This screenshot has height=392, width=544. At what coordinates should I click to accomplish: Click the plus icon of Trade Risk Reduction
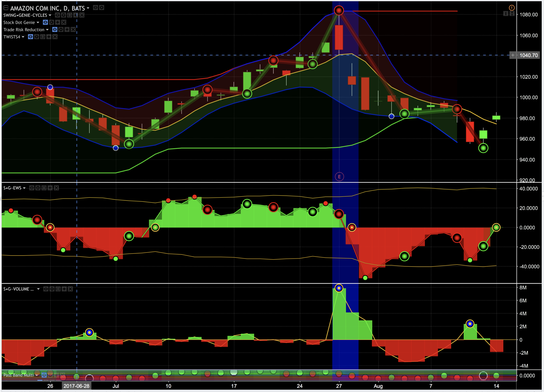click(x=67, y=30)
